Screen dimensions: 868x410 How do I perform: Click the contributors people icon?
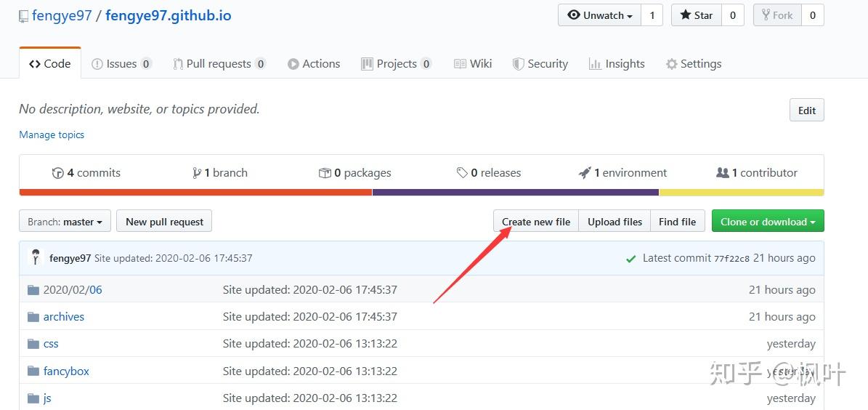(x=722, y=173)
